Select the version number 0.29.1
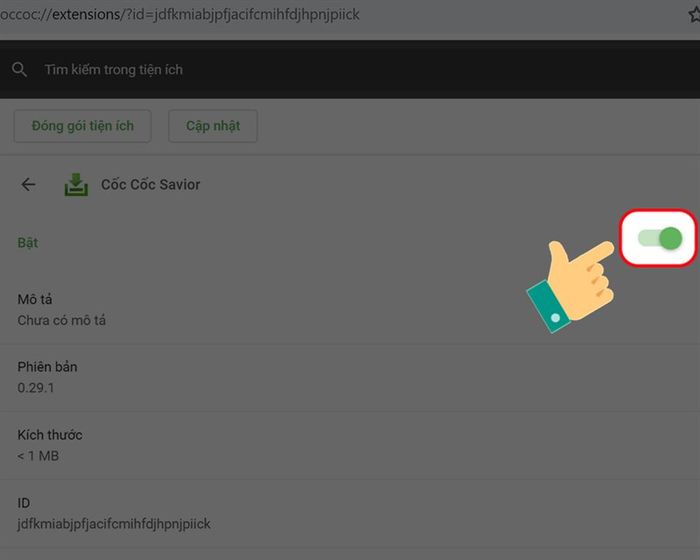Screen dimensions: 700x560 pyautogui.click(x=36, y=388)
